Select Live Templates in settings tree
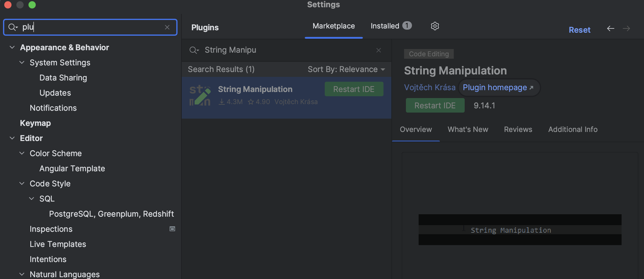The height and width of the screenshot is (279, 644). (x=58, y=244)
